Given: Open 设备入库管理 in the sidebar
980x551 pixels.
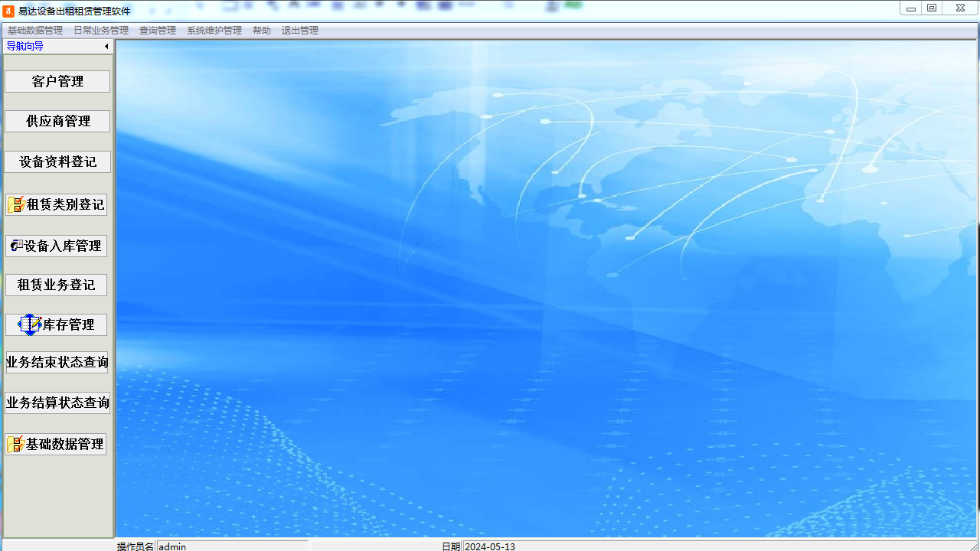Looking at the screenshot, I should coord(56,246).
